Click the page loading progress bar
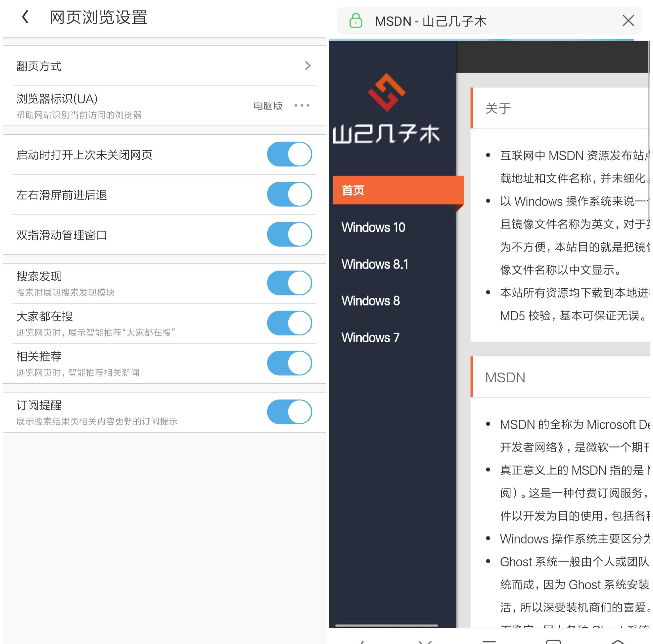 481,40
